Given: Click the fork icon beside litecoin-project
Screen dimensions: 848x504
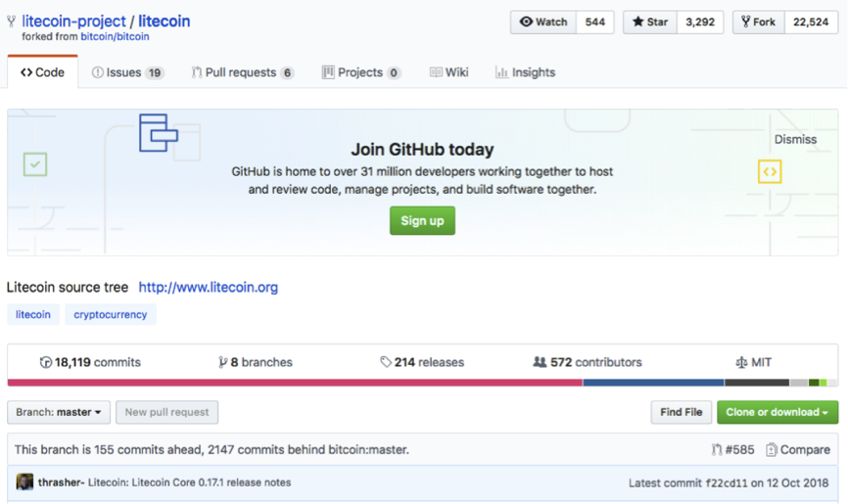Looking at the screenshot, I should coord(11,22).
